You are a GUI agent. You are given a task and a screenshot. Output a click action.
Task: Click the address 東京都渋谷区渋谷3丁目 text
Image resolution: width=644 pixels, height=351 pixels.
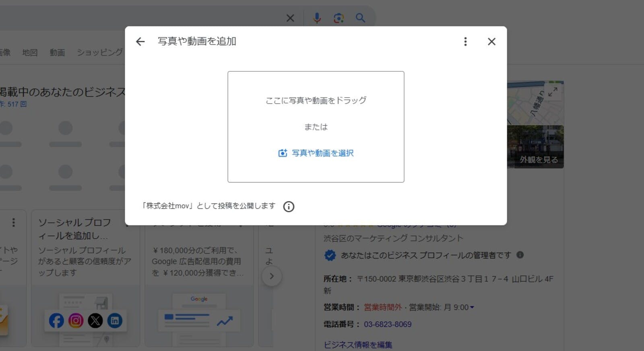(x=455, y=279)
